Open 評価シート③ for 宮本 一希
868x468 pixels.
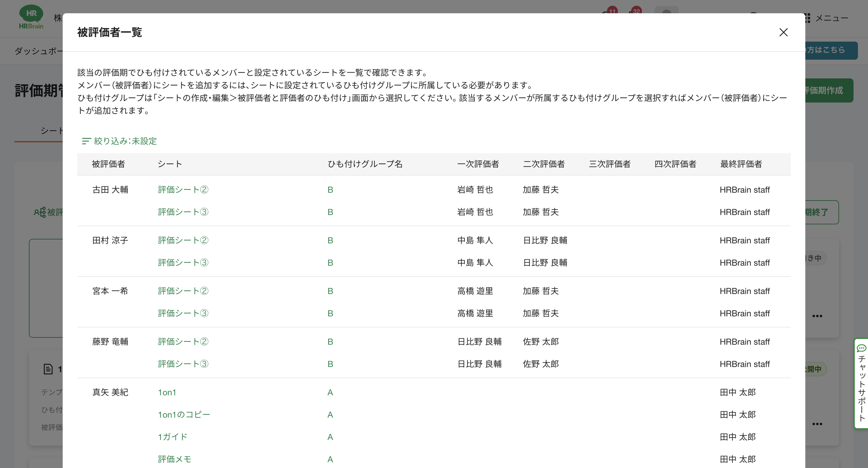pos(183,313)
